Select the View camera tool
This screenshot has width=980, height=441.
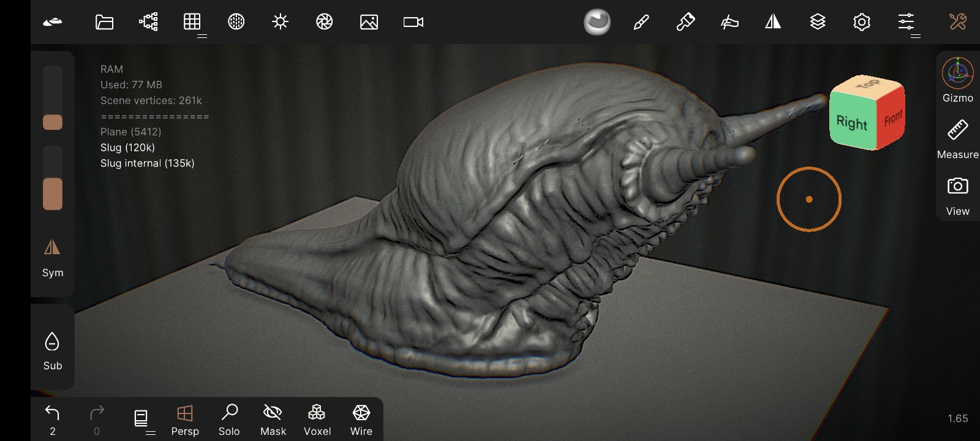pos(958,196)
